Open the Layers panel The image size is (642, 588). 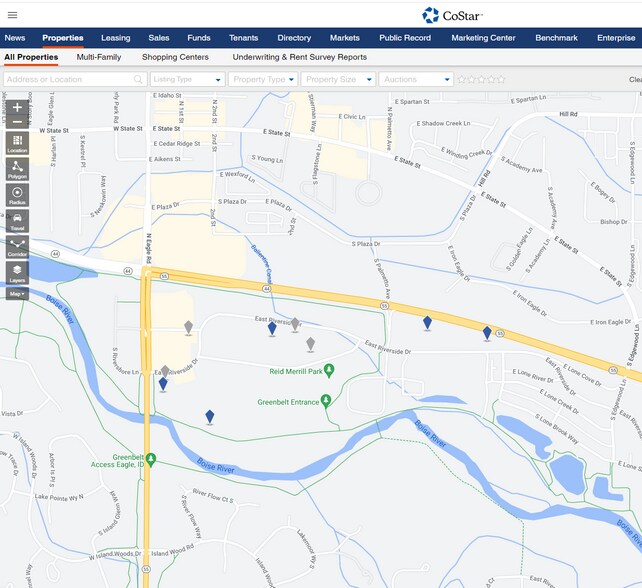[x=17, y=273]
